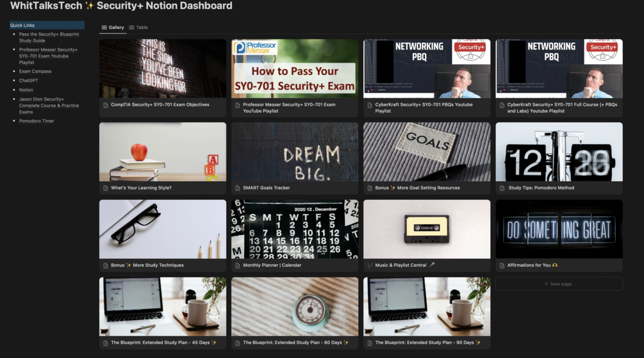Open Extended Study Plan - 45 Days title
Image resolution: width=644 pixels, height=358 pixels.
pos(163,343)
